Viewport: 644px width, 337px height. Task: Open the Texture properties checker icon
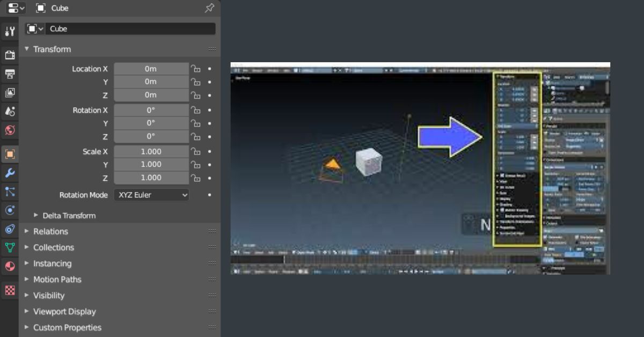tap(10, 290)
